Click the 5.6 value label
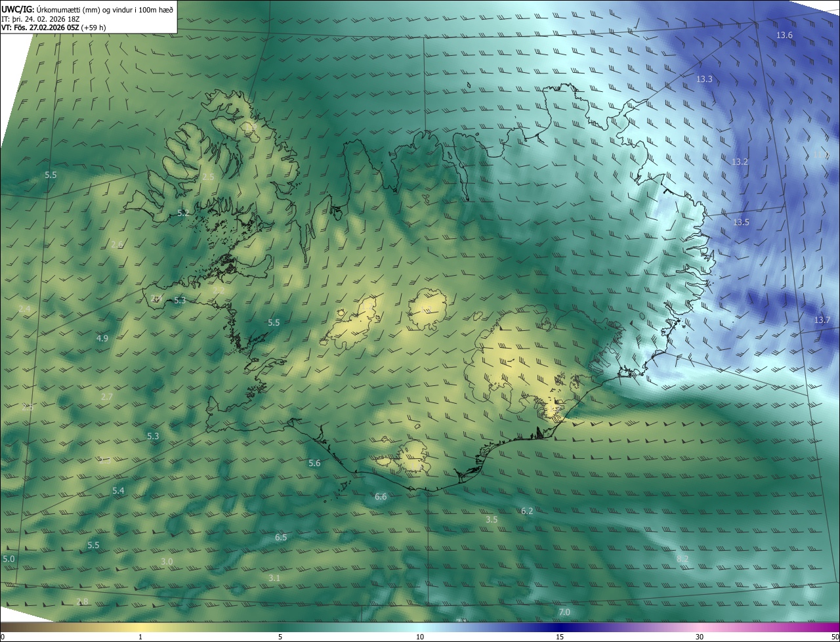Image resolution: width=840 pixels, height=642 pixels. coord(314,463)
